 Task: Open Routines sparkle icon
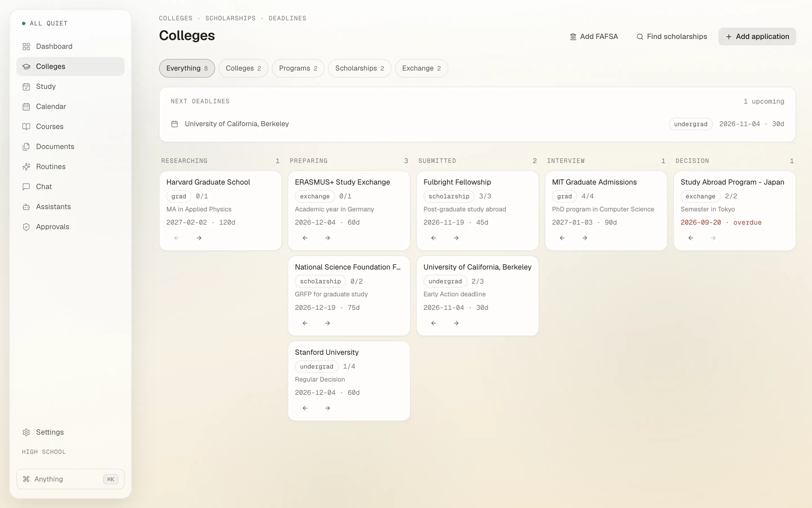pyautogui.click(x=26, y=167)
